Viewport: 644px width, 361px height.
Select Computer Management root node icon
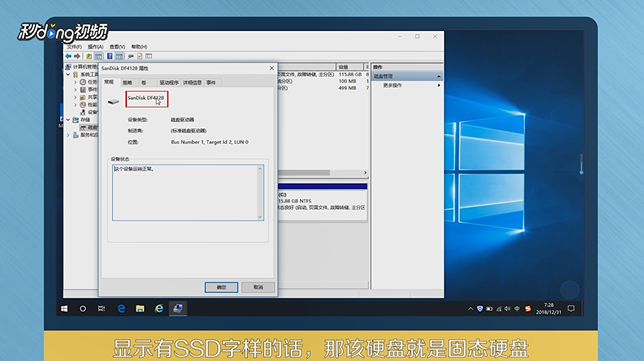coord(68,67)
